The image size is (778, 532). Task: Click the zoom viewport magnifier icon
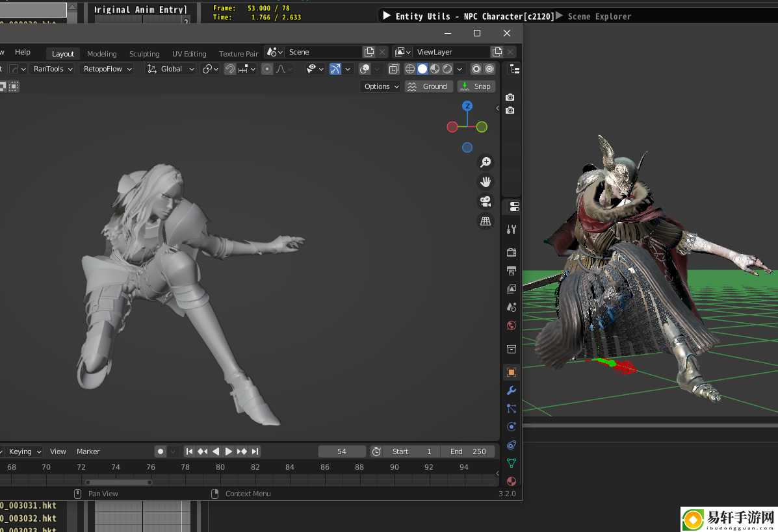pyautogui.click(x=486, y=162)
